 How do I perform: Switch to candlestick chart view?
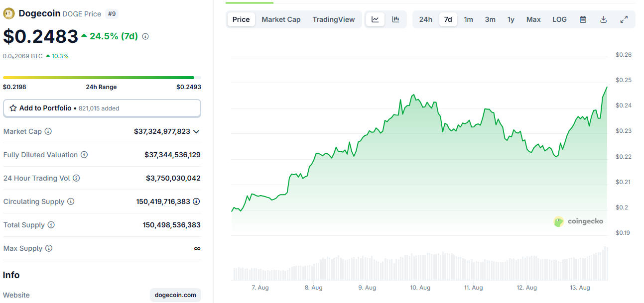pyautogui.click(x=395, y=19)
